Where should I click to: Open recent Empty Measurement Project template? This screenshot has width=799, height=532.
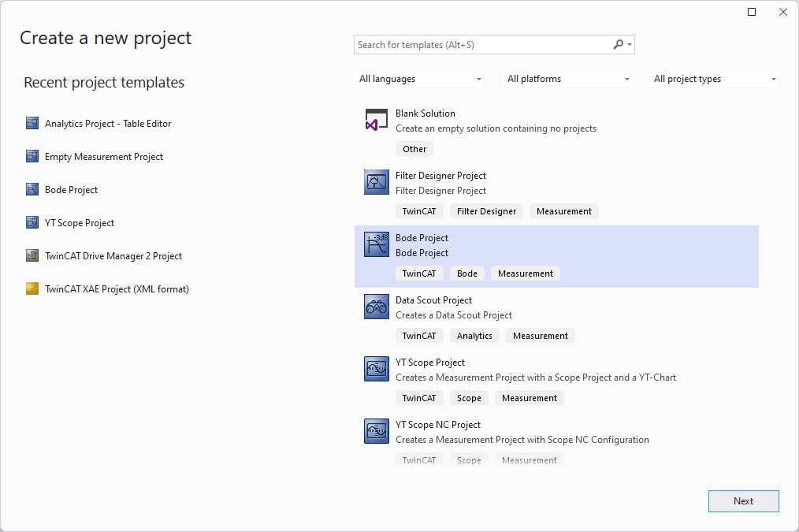click(104, 156)
